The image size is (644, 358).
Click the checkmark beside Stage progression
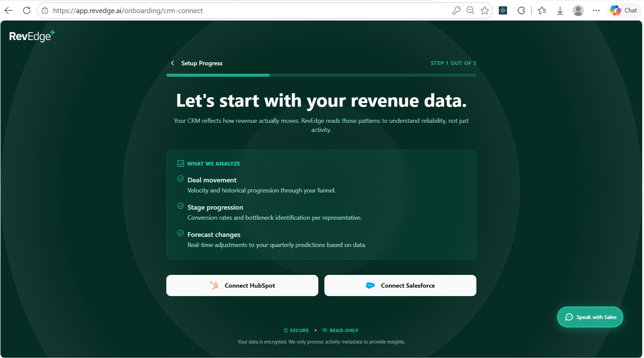(x=181, y=206)
